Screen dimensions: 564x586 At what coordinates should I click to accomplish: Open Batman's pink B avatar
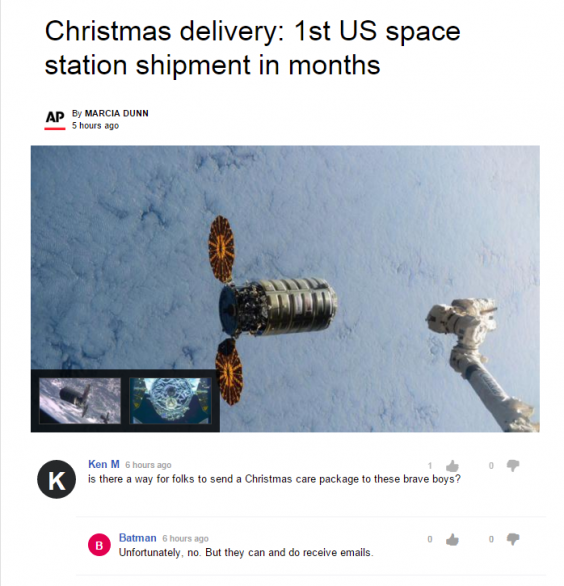coord(99,545)
